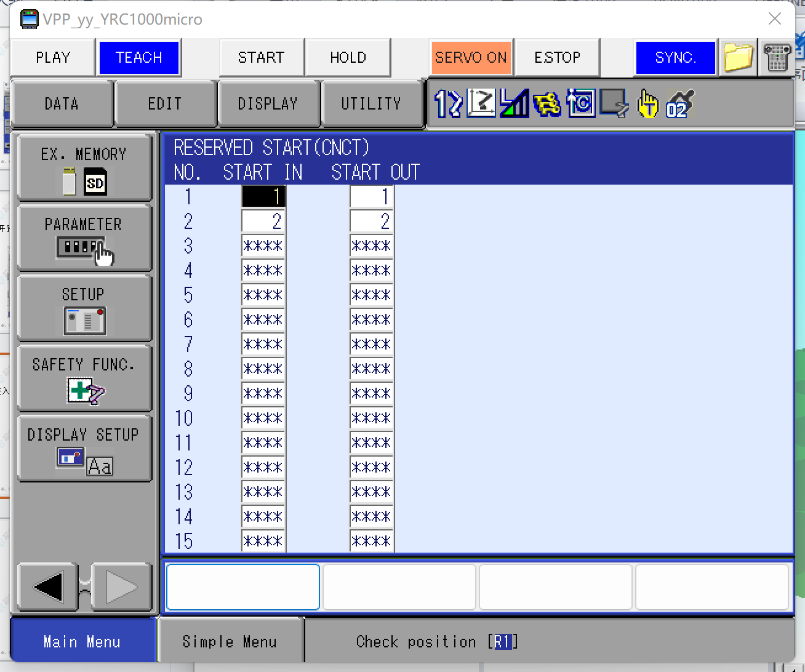Image resolution: width=805 pixels, height=672 pixels.
Task: Open the DISPLAY menu
Action: [268, 103]
